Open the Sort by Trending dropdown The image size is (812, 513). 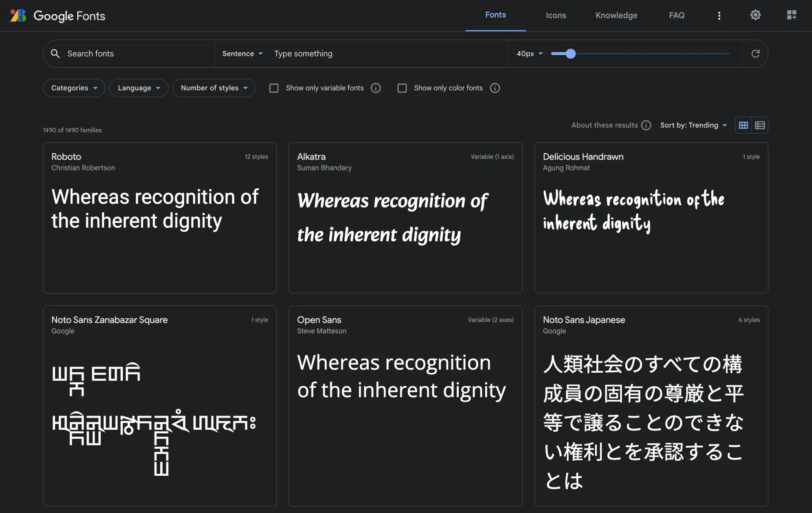693,125
